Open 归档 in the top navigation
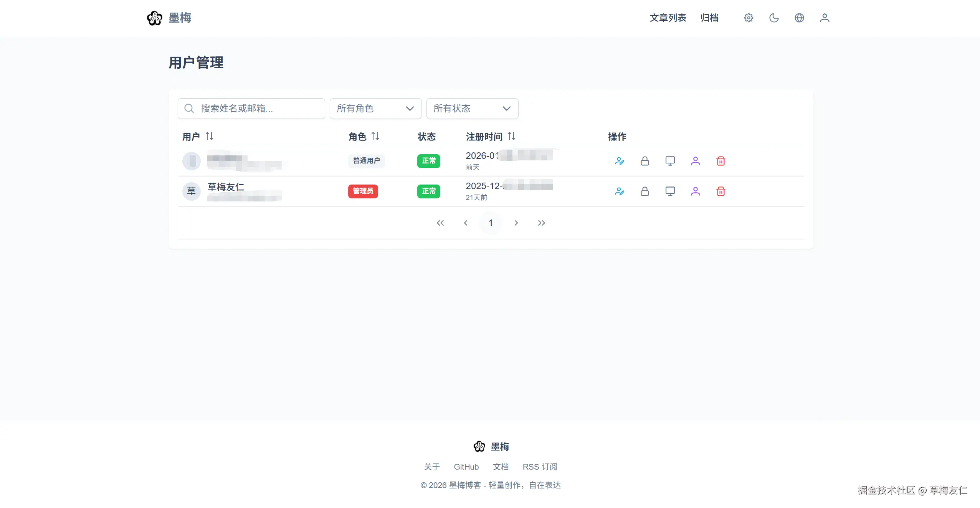Screen dimensions: 980x508 (709, 18)
